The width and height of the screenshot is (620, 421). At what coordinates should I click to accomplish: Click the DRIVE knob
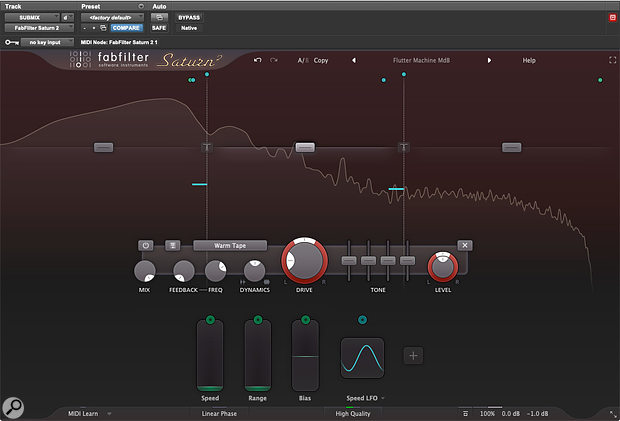[304, 261]
